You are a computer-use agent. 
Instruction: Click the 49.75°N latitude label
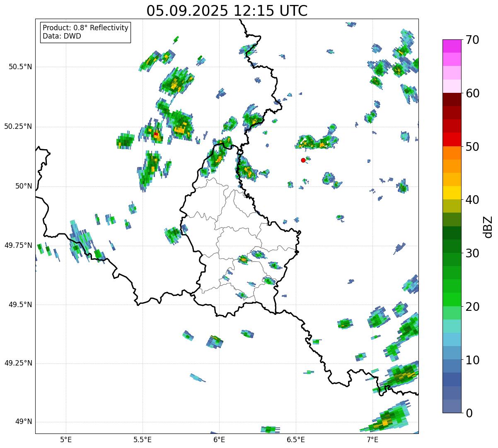(x=18, y=245)
